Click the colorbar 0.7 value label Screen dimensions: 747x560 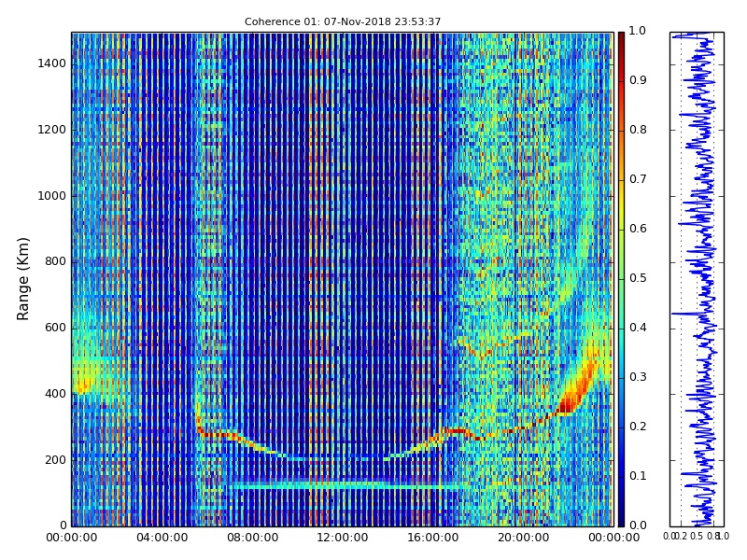[x=638, y=179]
